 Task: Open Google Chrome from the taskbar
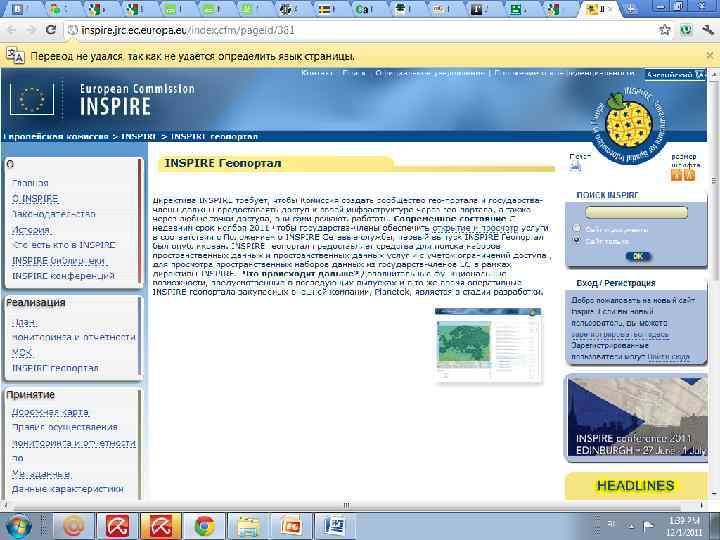tap(204, 526)
